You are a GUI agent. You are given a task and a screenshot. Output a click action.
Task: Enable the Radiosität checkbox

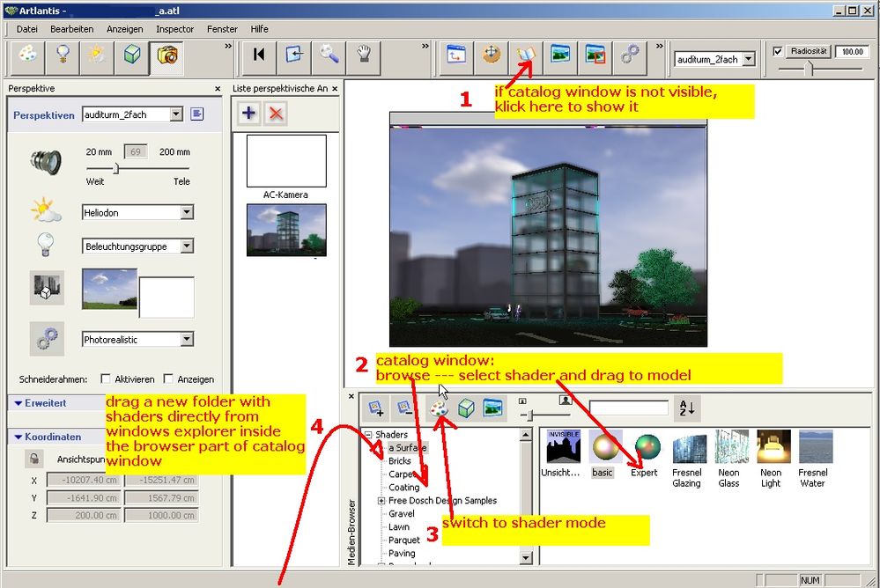pos(779,50)
